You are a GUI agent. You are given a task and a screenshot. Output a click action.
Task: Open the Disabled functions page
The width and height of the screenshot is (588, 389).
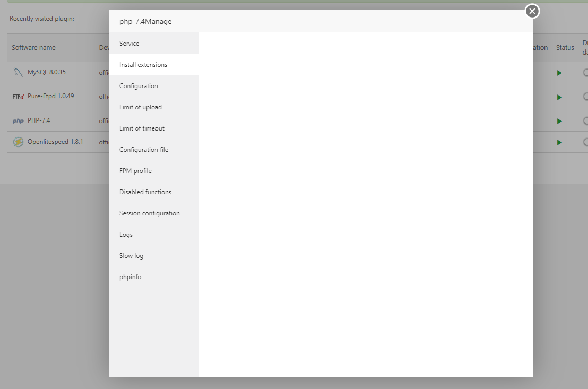(x=145, y=192)
